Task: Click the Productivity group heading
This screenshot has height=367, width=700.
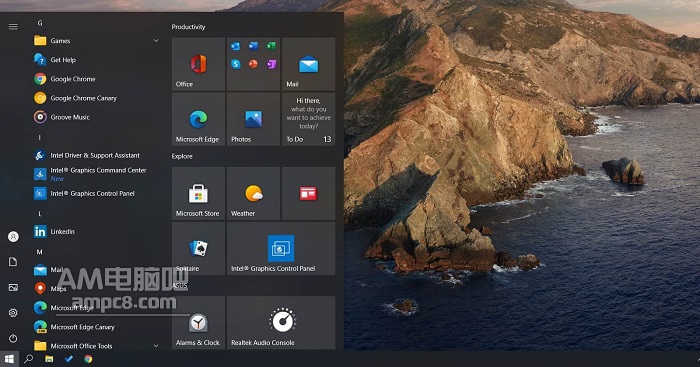Action: tap(188, 27)
